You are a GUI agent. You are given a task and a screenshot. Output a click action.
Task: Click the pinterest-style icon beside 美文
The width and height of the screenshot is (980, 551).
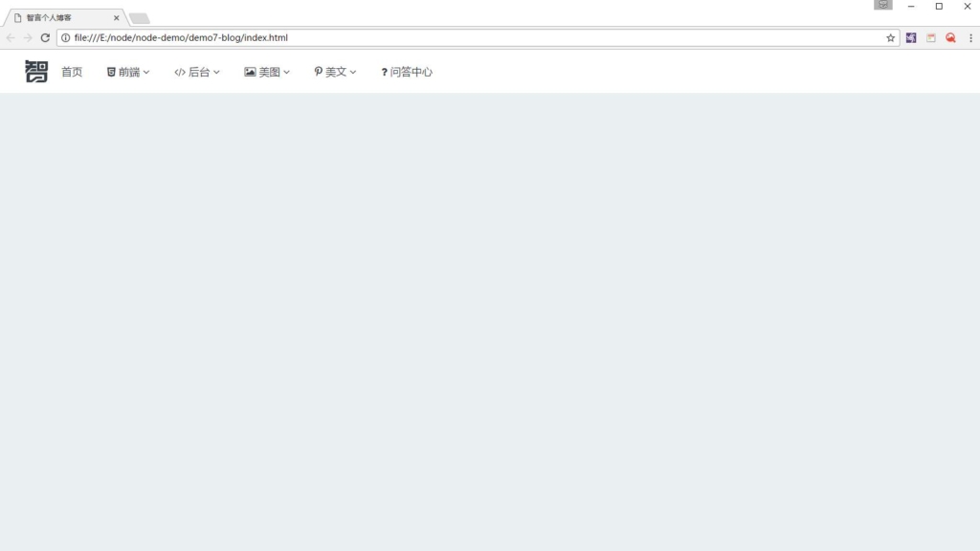click(x=318, y=72)
